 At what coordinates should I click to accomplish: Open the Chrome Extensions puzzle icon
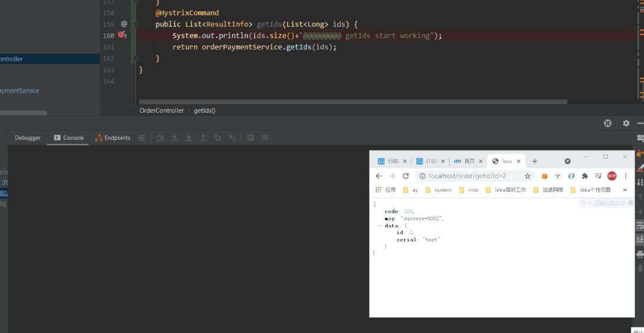[585, 176]
